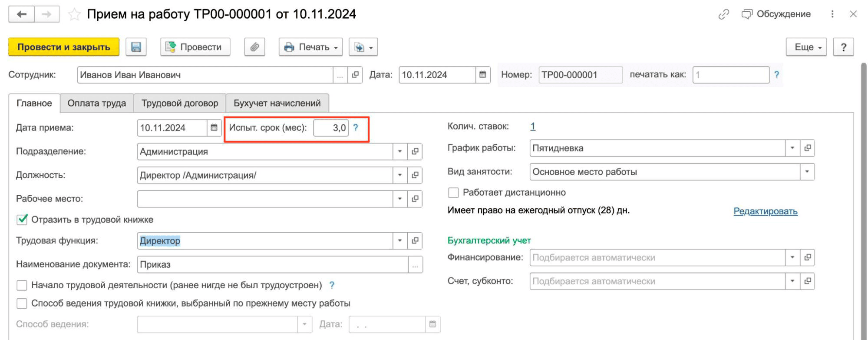The width and height of the screenshot is (868, 340).
Task: Open the Печать dropdown menu
Action: pyautogui.click(x=310, y=47)
